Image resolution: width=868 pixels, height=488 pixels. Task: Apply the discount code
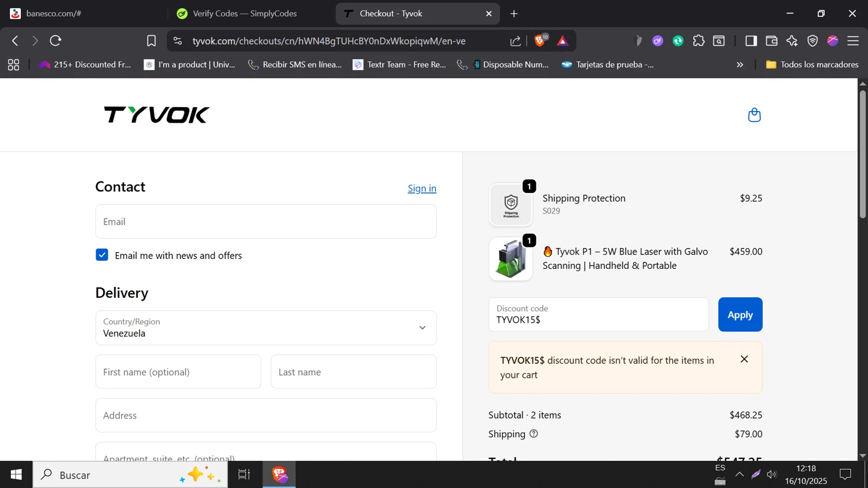click(x=740, y=315)
